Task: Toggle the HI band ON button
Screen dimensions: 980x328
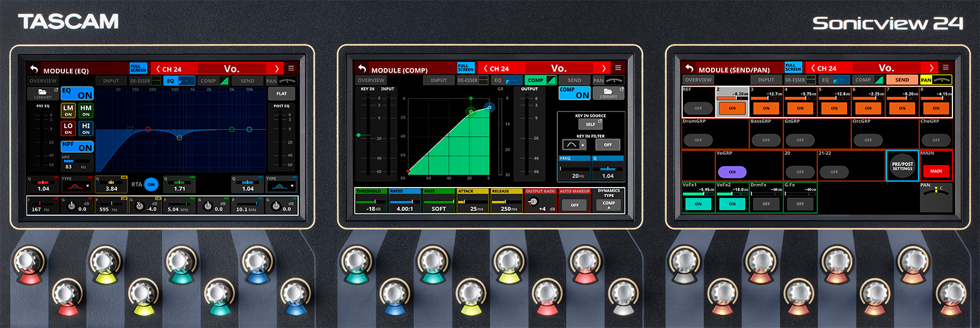Action: coord(86,129)
